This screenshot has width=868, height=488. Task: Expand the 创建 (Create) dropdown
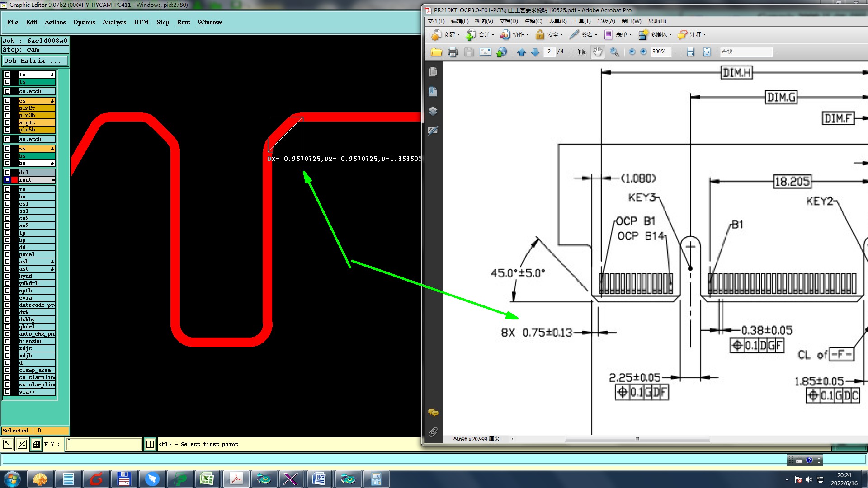458,35
